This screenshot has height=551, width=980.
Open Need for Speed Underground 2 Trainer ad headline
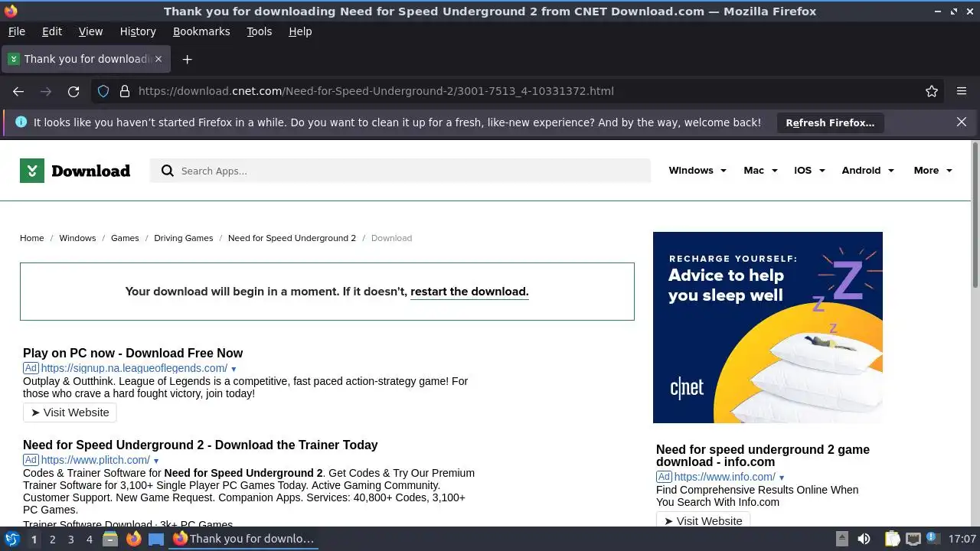(x=200, y=445)
